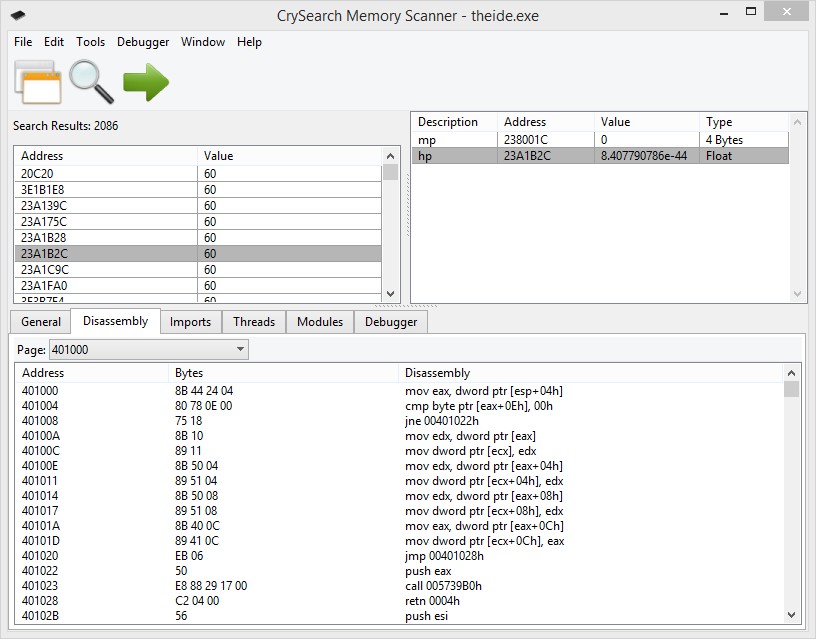Open the Tools menu
The height and width of the screenshot is (639, 816).
90,42
